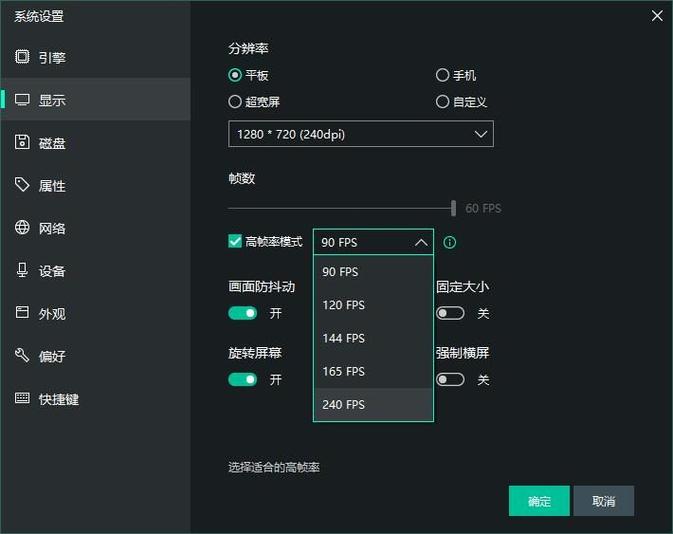Viewport: 673px width, 534px height.
Task: Click the appearance (外观) window icon
Action: (22, 312)
